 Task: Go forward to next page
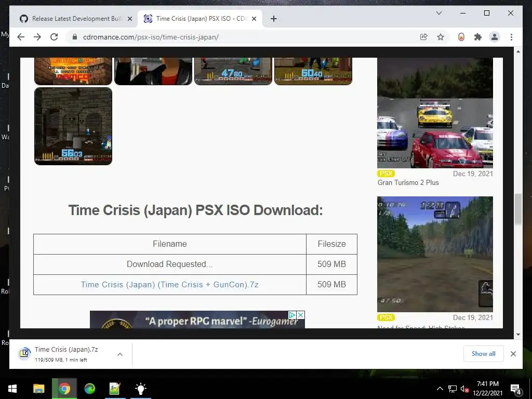[37, 37]
